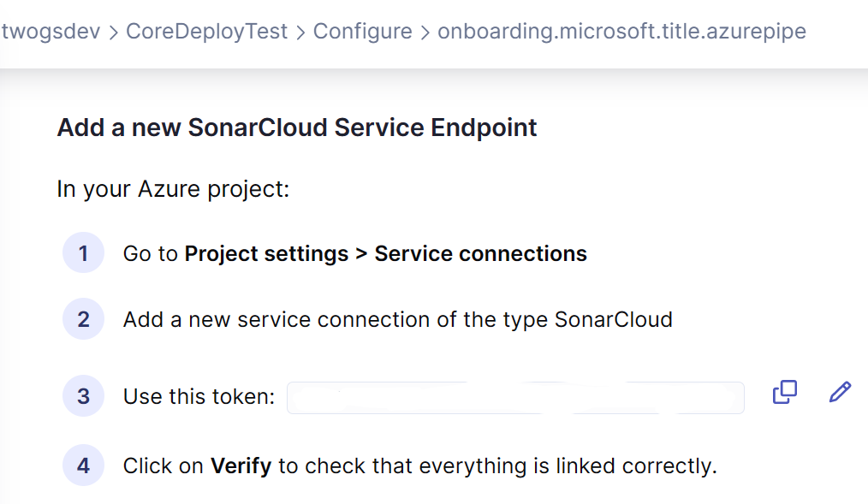Image resolution: width=868 pixels, height=504 pixels.
Task: Click "Project settings > Service connections" text
Action: 385,254
